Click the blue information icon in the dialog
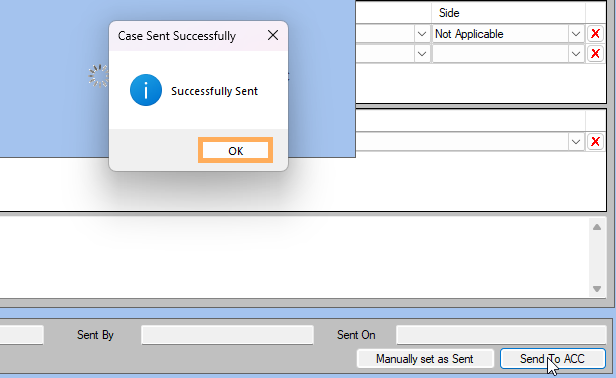The image size is (616, 378). pyautogui.click(x=146, y=90)
